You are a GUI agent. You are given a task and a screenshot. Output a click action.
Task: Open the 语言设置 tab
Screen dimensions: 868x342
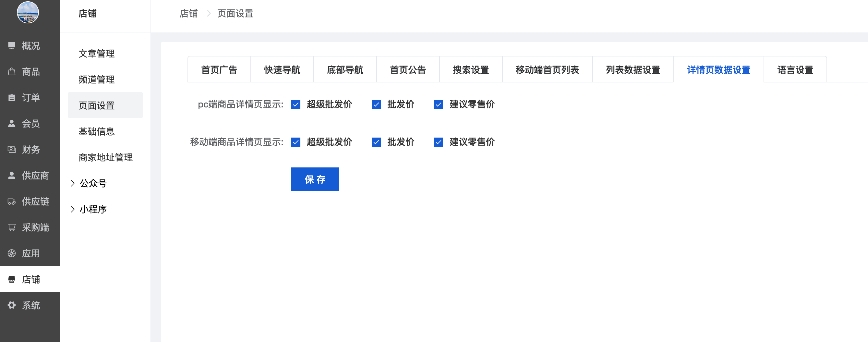795,70
